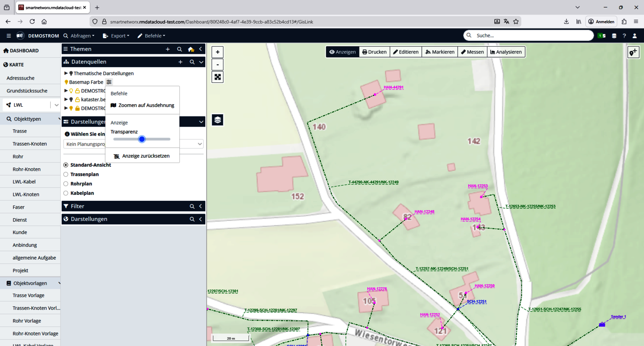The height and width of the screenshot is (346, 644).
Task: Choose the Kabelplan radio option
Action: 66,193
